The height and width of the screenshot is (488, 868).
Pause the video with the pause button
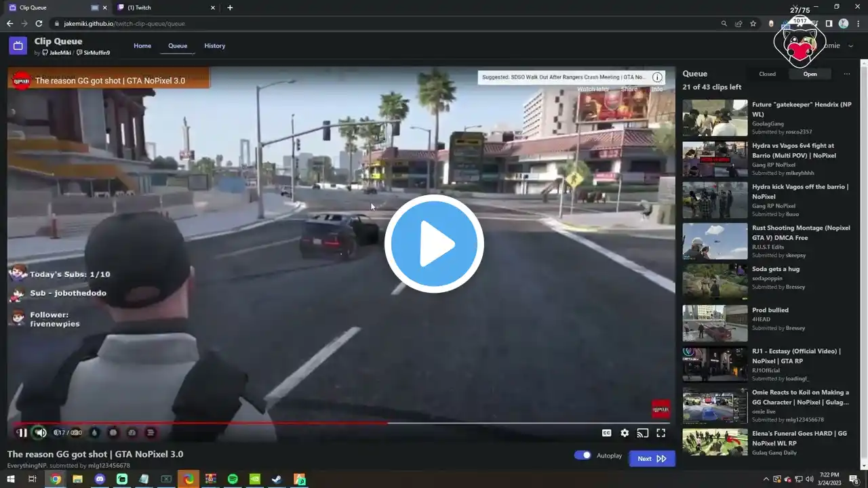pos(22,433)
